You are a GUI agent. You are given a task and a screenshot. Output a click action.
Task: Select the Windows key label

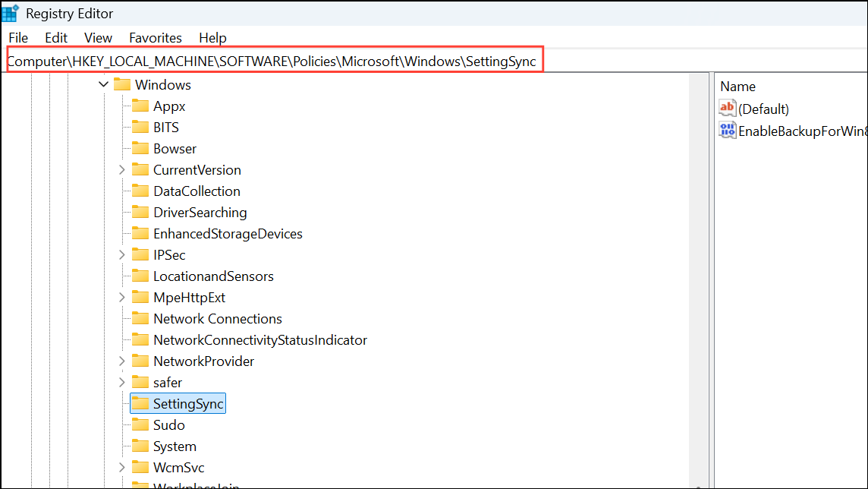(162, 85)
